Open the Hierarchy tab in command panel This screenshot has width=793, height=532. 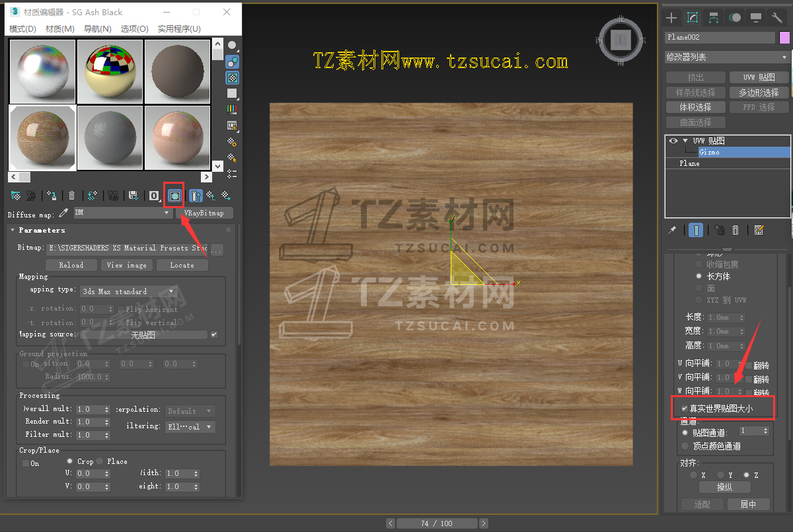coord(714,18)
